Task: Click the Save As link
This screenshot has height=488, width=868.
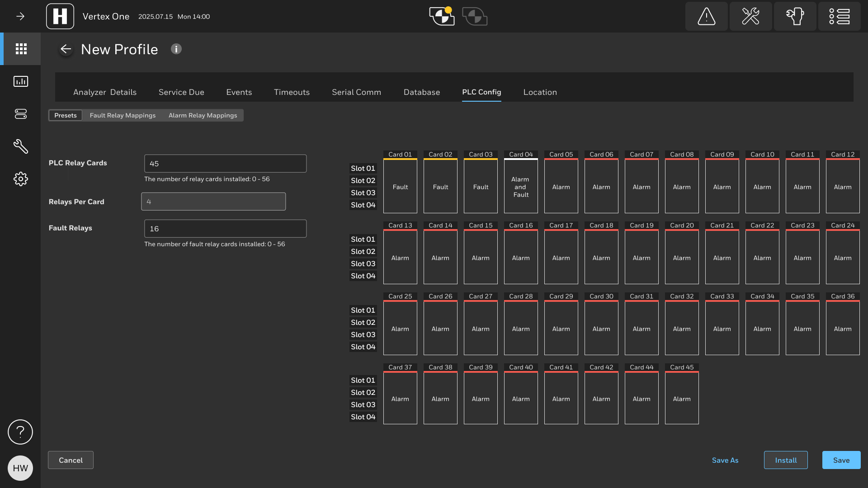Action: click(x=725, y=460)
